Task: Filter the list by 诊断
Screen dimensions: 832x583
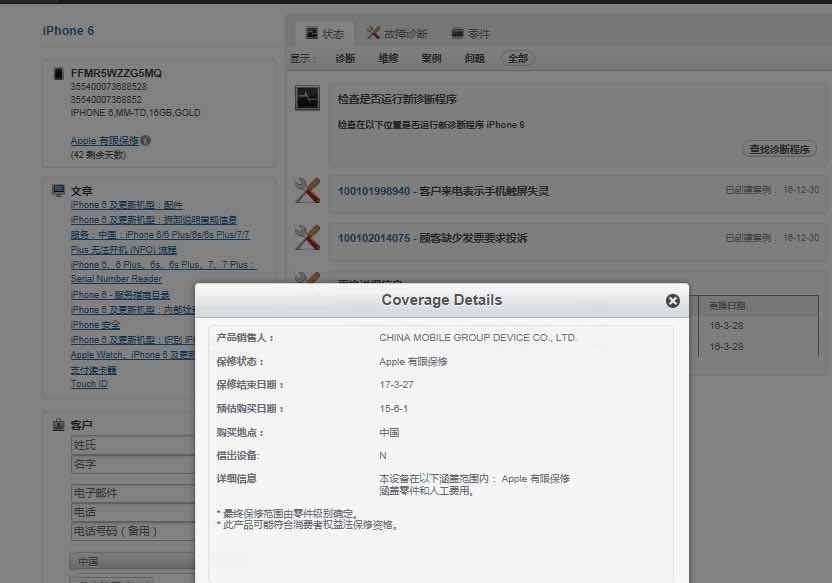Action: pyautogui.click(x=345, y=58)
